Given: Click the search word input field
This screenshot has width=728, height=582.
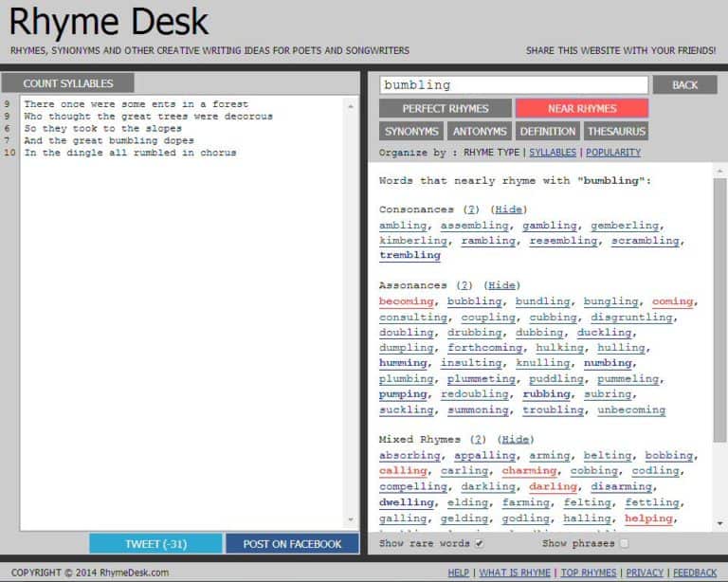Looking at the screenshot, I should [x=513, y=85].
